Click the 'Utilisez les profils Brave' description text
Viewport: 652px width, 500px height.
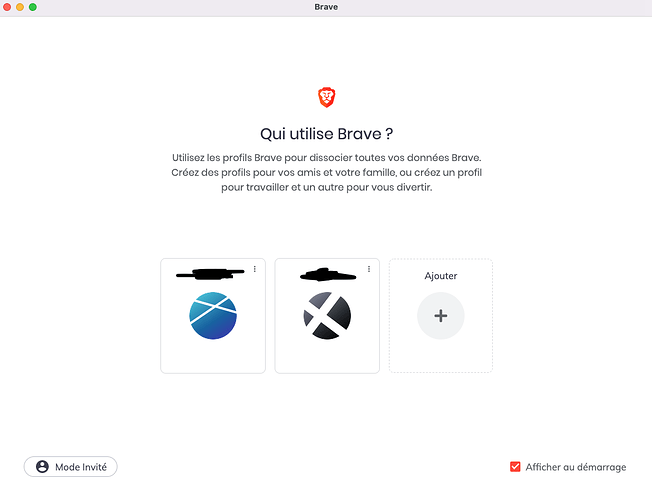(326, 172)
